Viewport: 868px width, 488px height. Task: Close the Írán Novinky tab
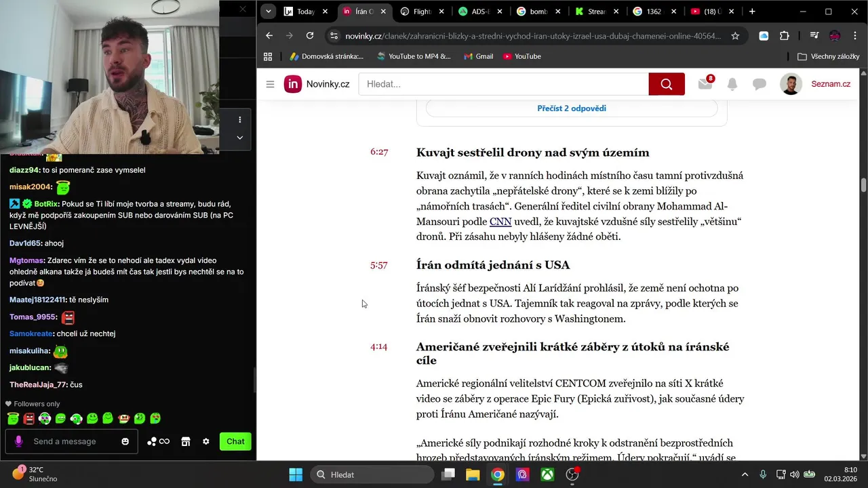(x=384, y=12)
